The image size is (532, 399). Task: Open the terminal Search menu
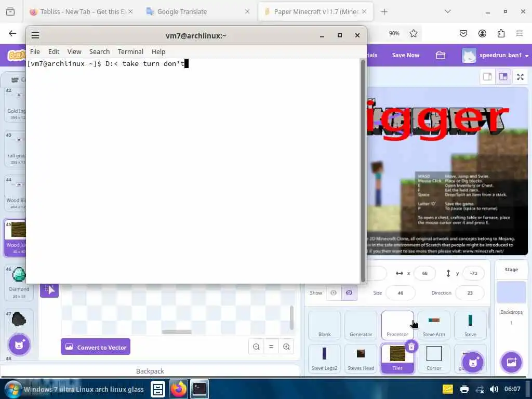coord(99,51)
